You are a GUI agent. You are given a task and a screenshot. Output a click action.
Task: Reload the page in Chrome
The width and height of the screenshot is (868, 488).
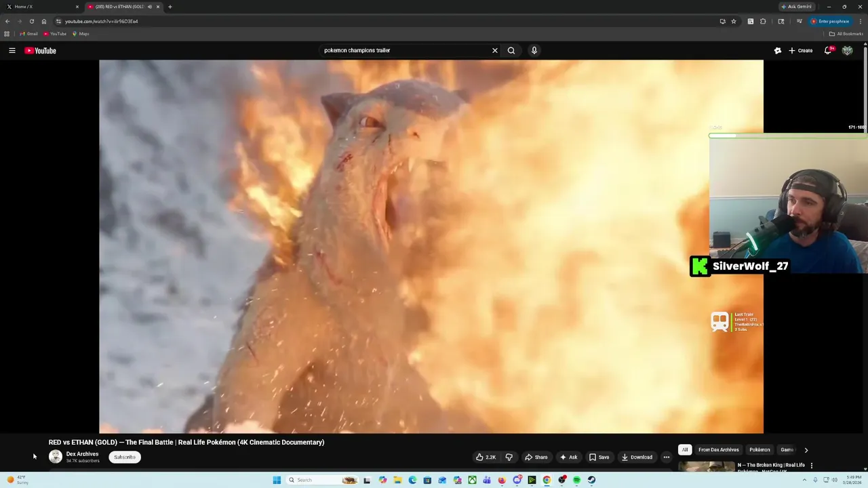tap(31, 21)
